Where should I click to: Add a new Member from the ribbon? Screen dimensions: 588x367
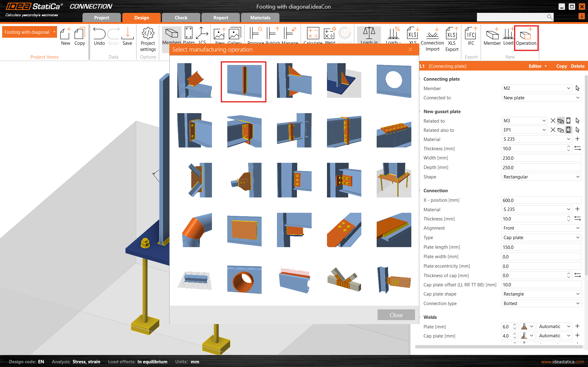coord(492,37)
